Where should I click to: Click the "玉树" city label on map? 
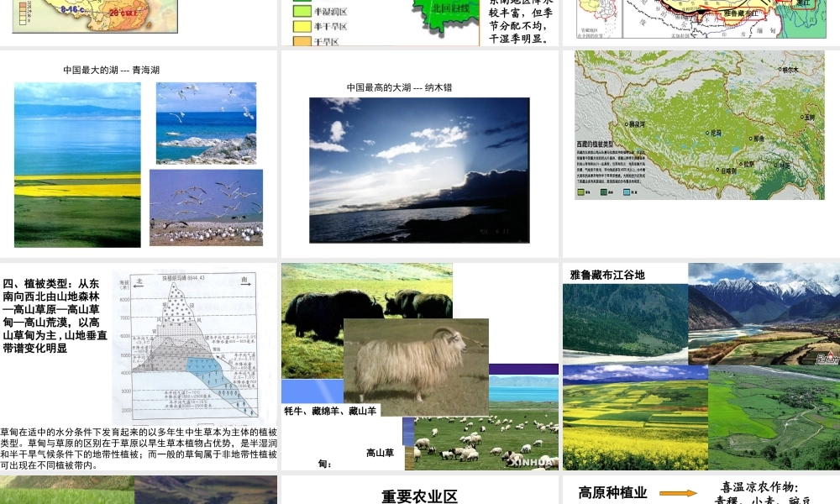(809, 118)
